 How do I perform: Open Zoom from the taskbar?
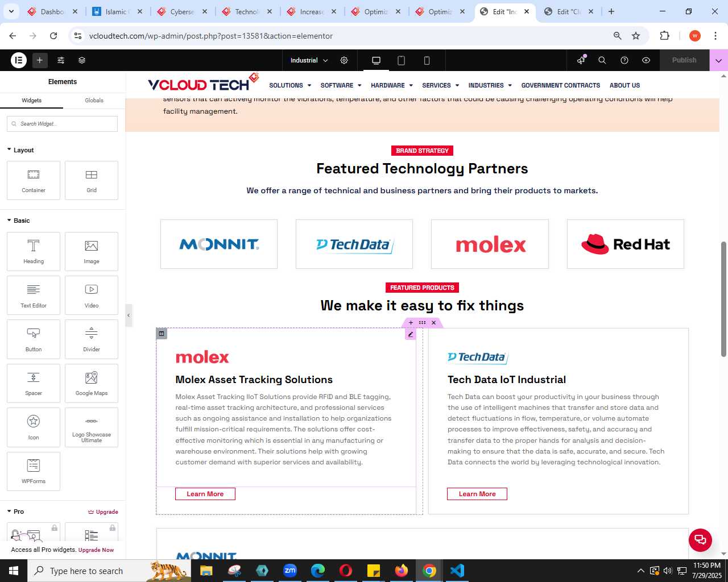click(x=290, y=571)
